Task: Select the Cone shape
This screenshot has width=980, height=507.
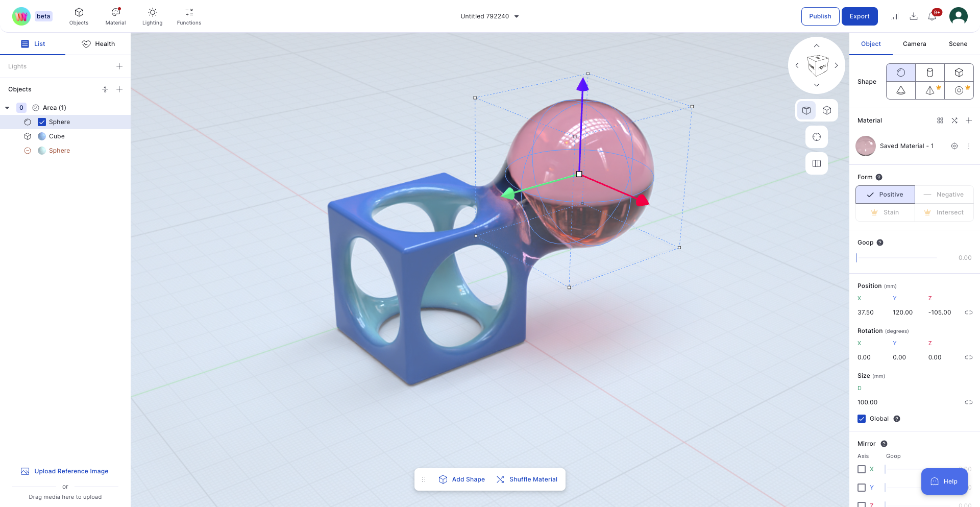Action: pos(901,90)
